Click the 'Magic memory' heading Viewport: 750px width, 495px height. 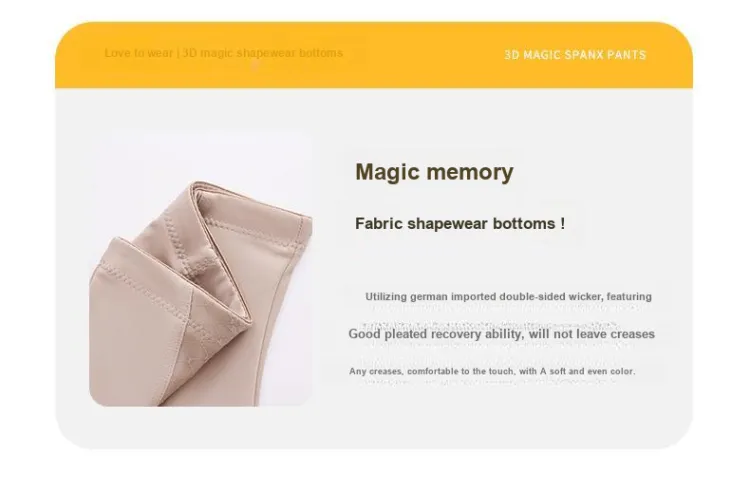pyautogui.click(x=434, y=172)
